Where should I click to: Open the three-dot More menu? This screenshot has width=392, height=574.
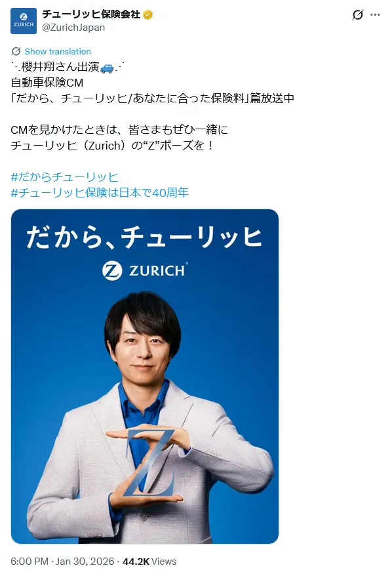pyautogui.click(x=375, y=14)
